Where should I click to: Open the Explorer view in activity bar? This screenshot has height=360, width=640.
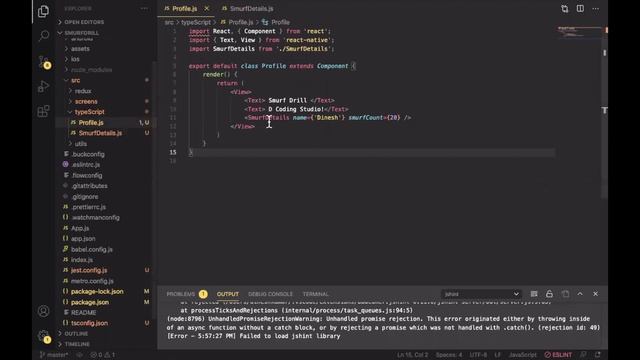tap(43, 11)
